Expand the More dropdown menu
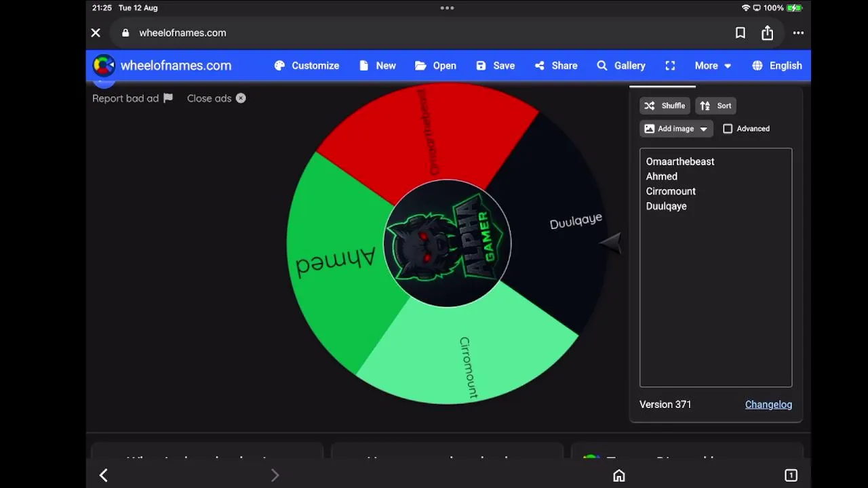 713,66
